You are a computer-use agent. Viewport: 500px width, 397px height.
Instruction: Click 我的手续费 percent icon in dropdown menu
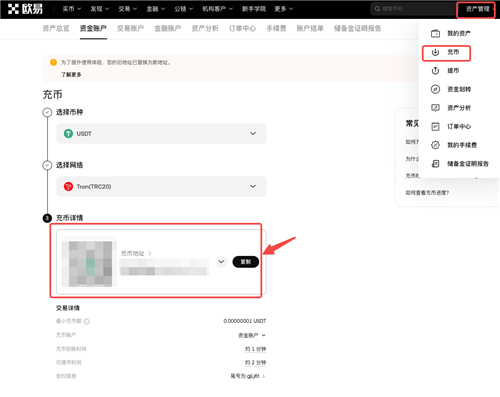[435, 145]
